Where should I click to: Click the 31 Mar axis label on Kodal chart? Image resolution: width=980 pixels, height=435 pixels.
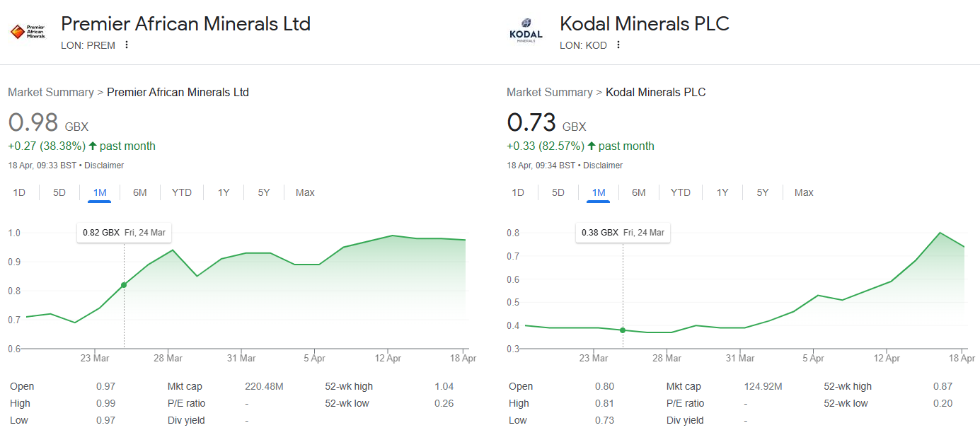tap(740, 358)
